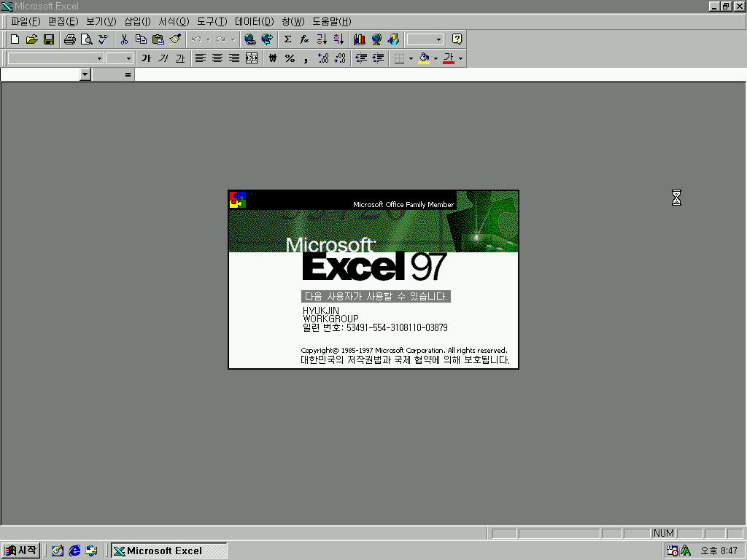
Task: Click the Map globe icon
Action: click(376, 39)
